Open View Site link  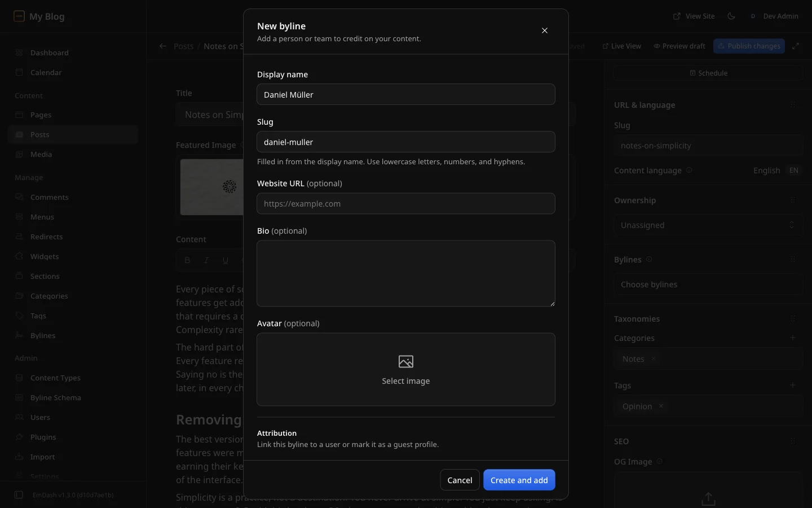click(x=694, y=16)
